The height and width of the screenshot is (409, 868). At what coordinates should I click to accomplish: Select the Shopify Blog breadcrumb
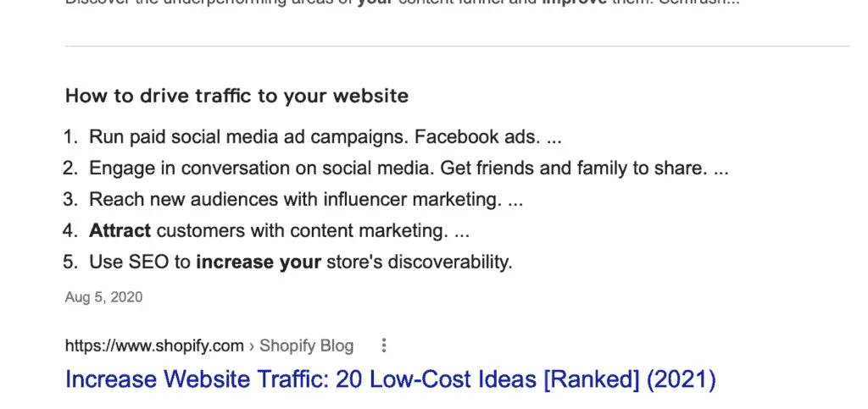pyautogui.click(x=306, y=346)
